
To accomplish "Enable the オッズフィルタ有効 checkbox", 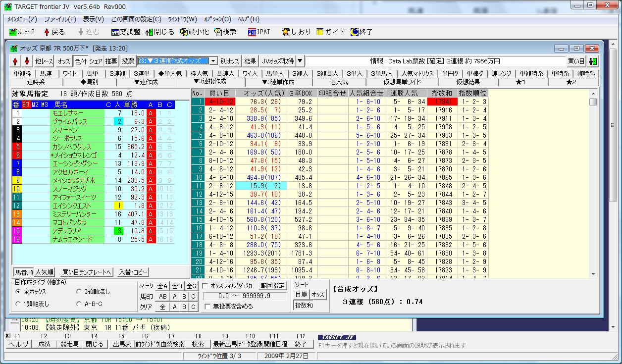I will [x=205, y=286].
